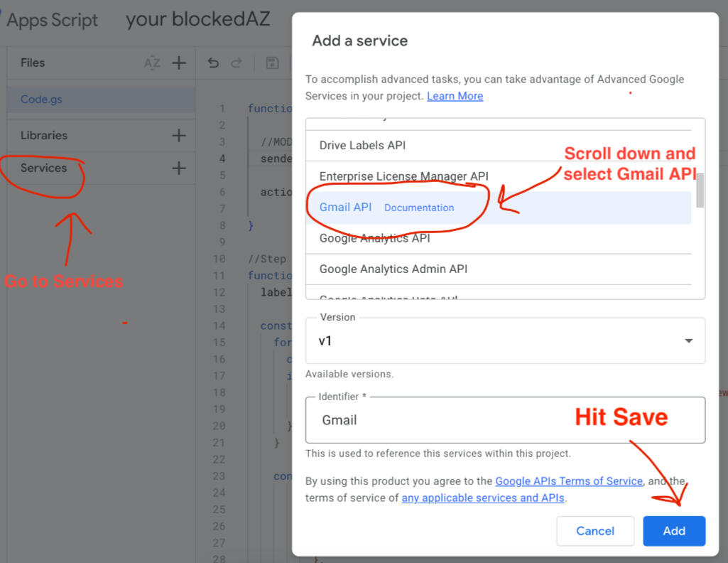Open the Code.gs file
Viewport: 728px width, 563px height.
(41, 99)
